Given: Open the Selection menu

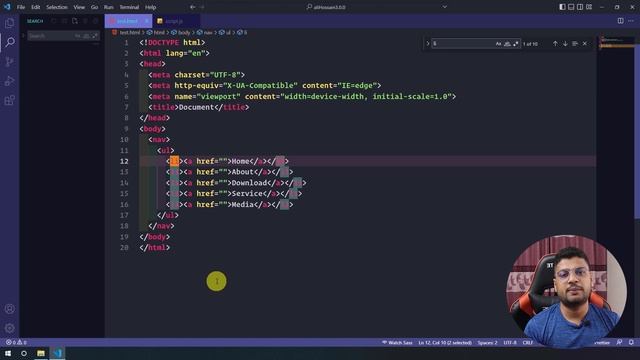Looking at the screenshot, I should [57, 7].
